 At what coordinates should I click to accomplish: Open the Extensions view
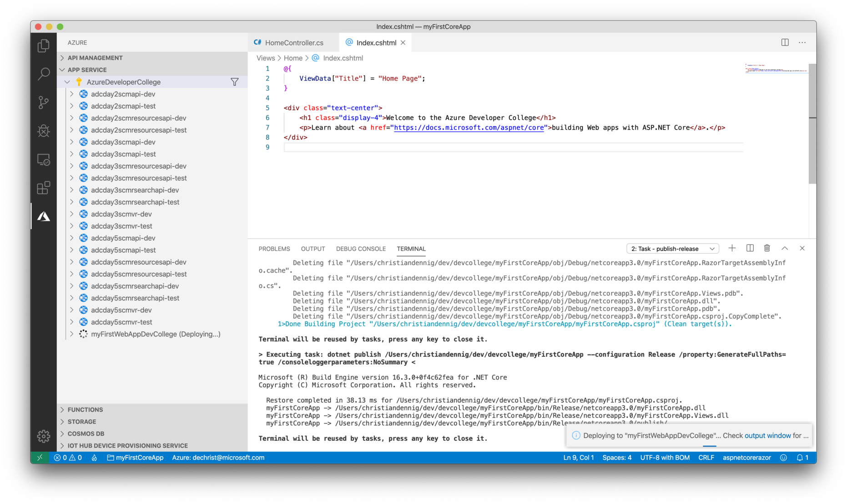43,188
